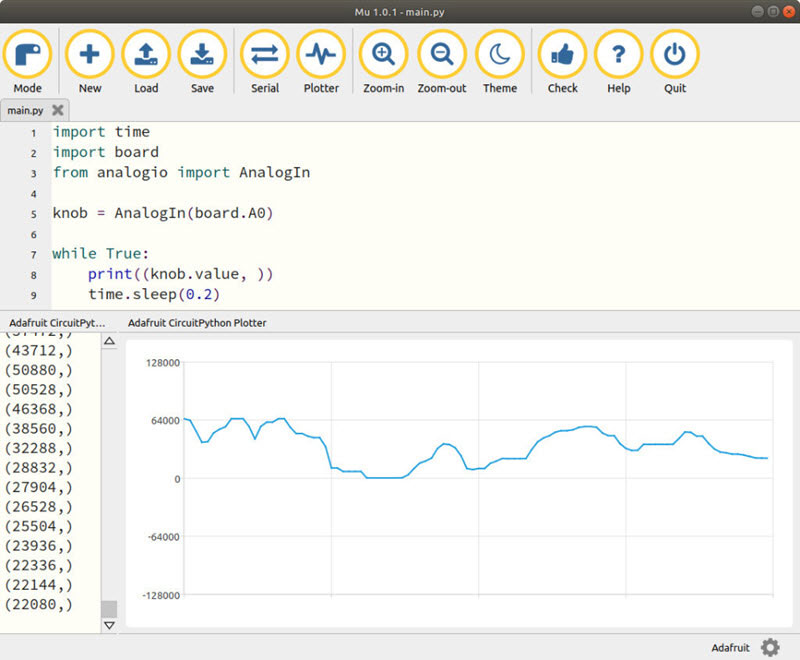The height and width of the screenshot is (660, 800).
Task: Create a new file with New button
Action: (90, 55)
